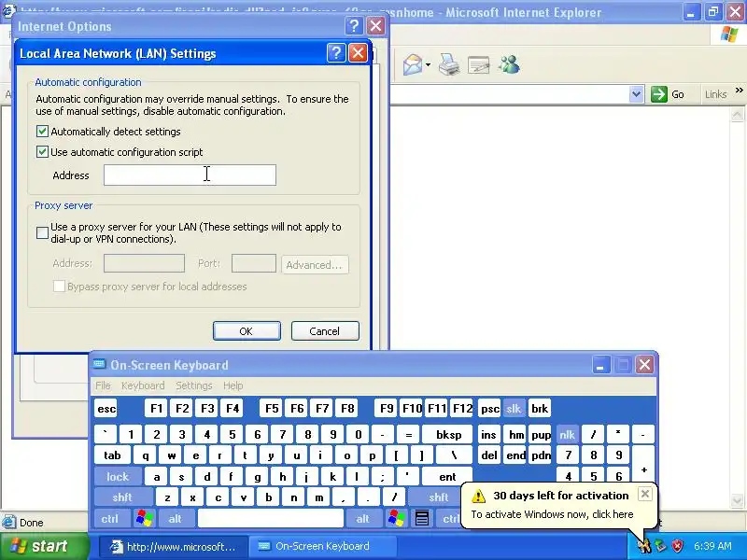The width and height of the screenshot is (747, 560).
Task: Open the Messenger icon in IE toolbar
Action: tap(509, 64)
